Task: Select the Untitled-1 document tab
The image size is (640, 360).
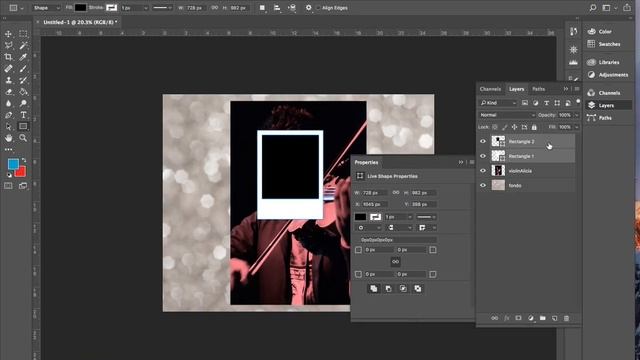Action: coord(80,22)
